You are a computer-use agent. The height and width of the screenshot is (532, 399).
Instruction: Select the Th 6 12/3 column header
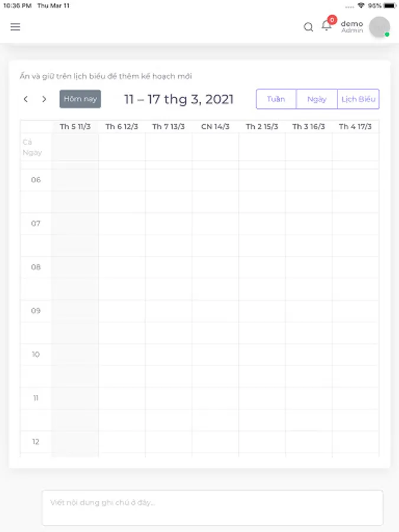[122, 126]
